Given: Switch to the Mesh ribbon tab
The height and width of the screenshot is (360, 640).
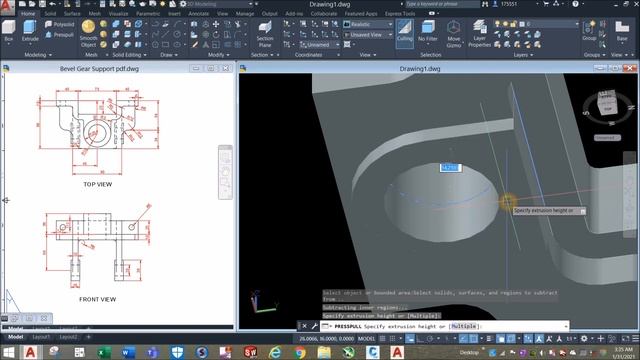Looking at the screenshot, I should point(95,13).
